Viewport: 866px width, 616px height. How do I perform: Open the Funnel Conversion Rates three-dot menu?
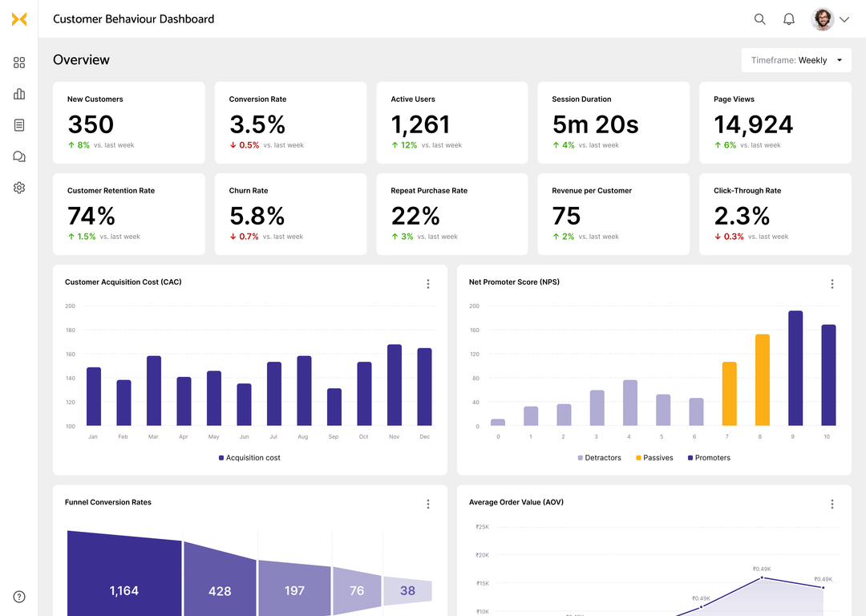pos(428,504)
